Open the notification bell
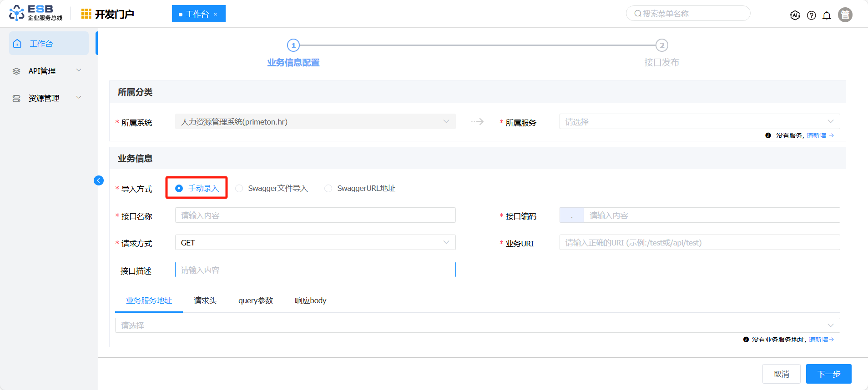 (x=827, y=15)
